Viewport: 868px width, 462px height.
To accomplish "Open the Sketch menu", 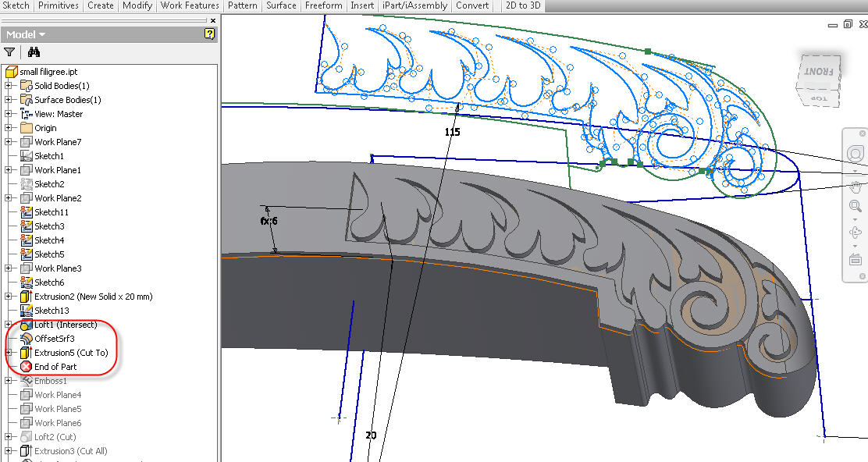I will 16,5.
